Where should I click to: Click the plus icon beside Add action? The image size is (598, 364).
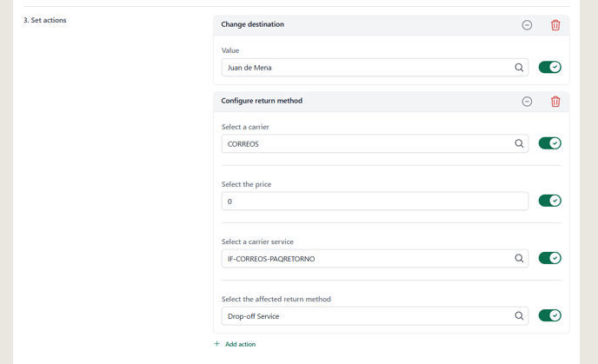tap(217, 344)
